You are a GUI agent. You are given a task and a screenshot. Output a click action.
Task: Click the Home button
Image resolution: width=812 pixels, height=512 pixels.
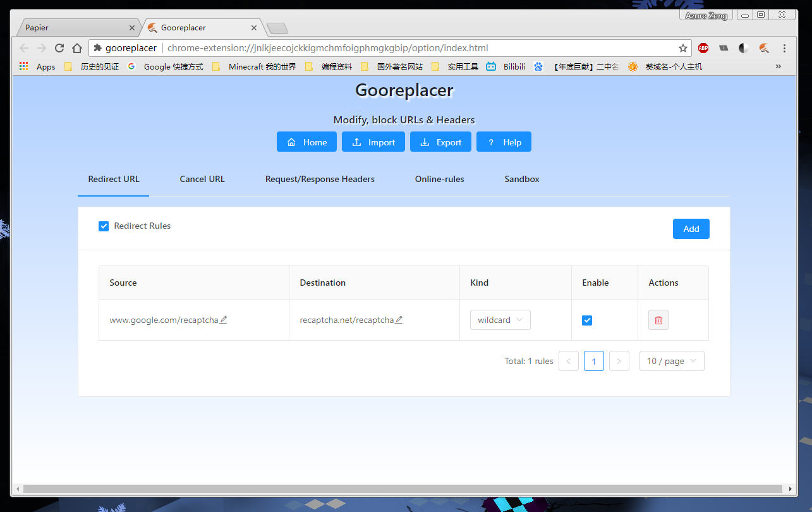point(306,142)
